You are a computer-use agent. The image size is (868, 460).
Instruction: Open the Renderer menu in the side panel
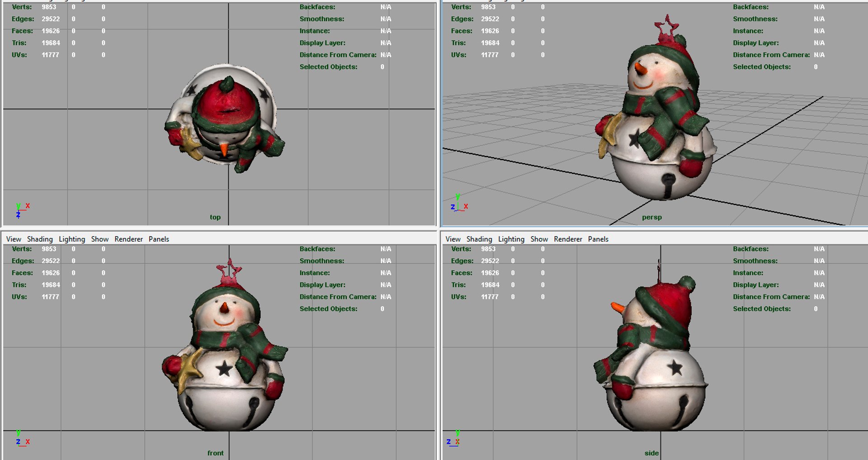568,239
